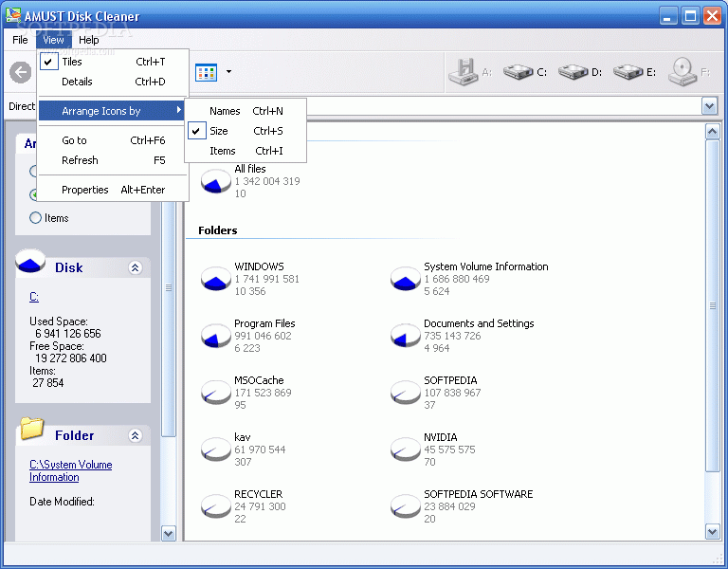The height and width of the screenshot is (569, 728).
Task: Click the C: disk link
Action: [34, 296]
